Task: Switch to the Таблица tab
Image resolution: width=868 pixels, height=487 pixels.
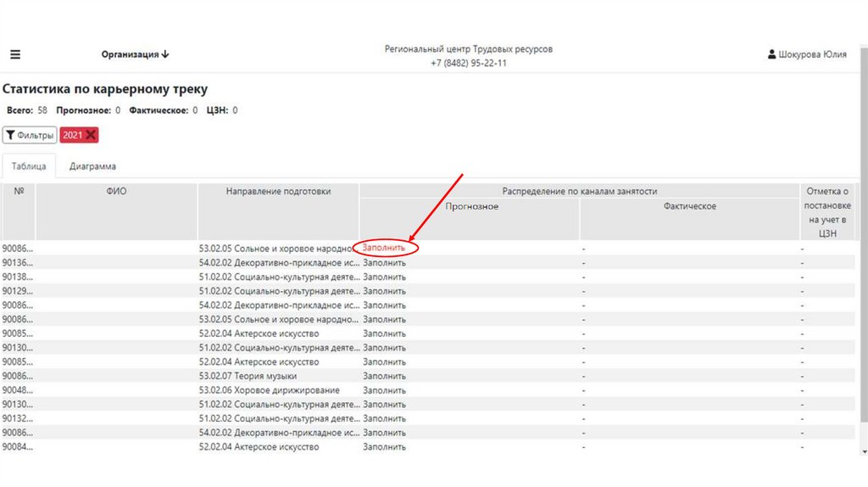Action: (x=29, y=166)
